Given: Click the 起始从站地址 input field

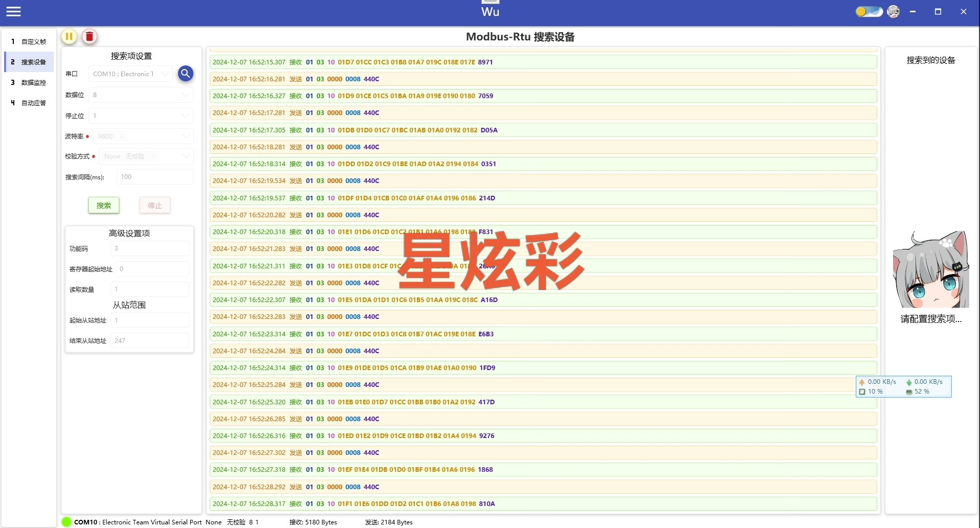Looking at the screenshot, I should point(149,320).
